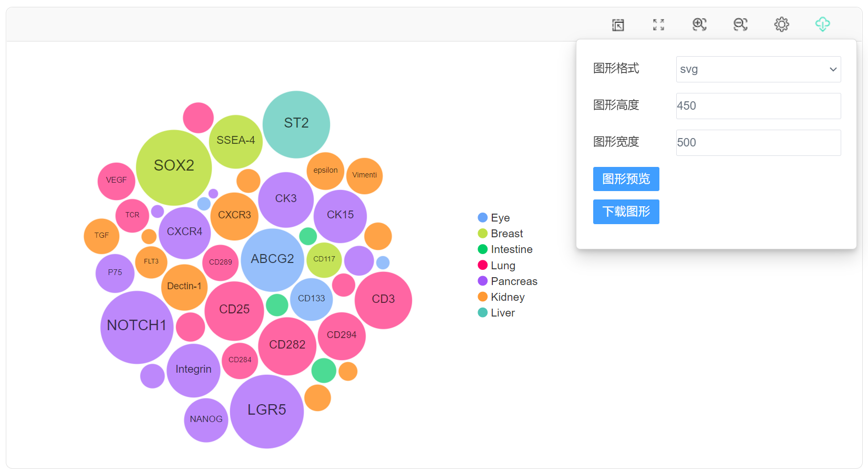
Task: Click the green cloud download icon
Action: 822,24
